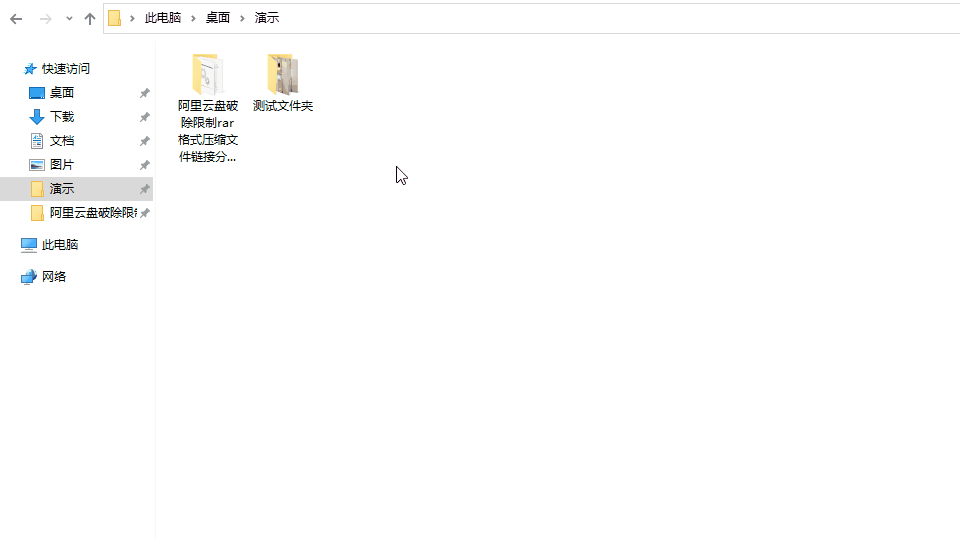The image size is (960, 540).
Task: Select 演示 folder in quick access
Action: [62, 189]
